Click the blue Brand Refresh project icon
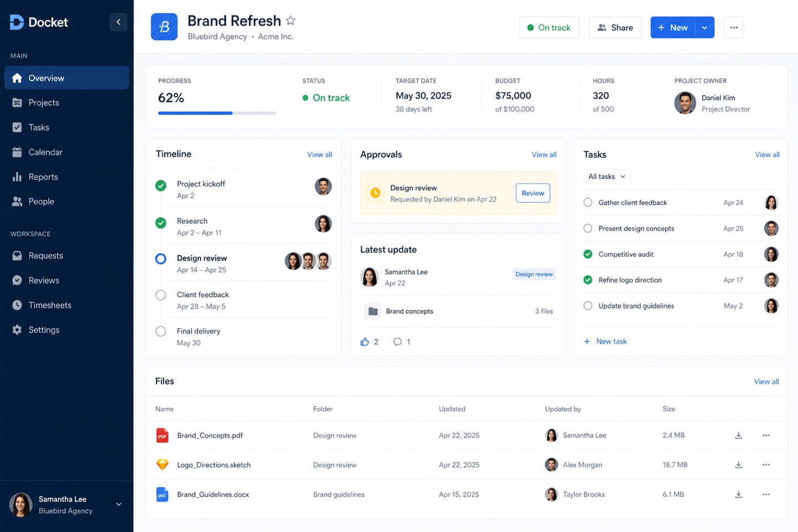798x532 pixels. pyautogui.click(x=164, y=27)
